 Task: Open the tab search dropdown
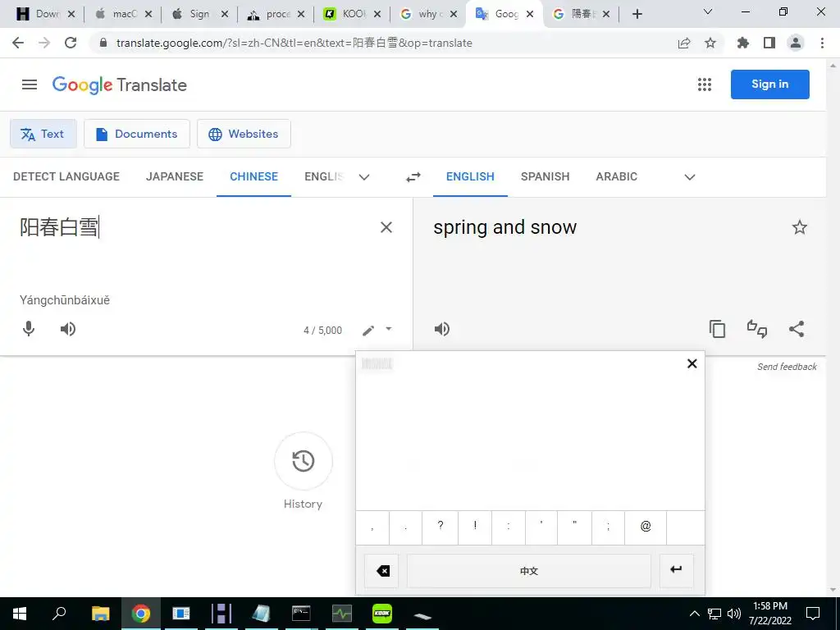pos(708,11)
